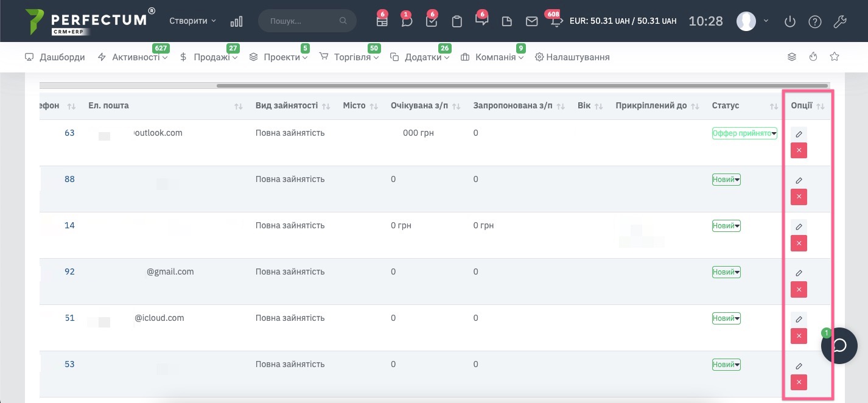Click the star favorites icon
The height and width of the screenshot is (403, 868).
point(835,57)
